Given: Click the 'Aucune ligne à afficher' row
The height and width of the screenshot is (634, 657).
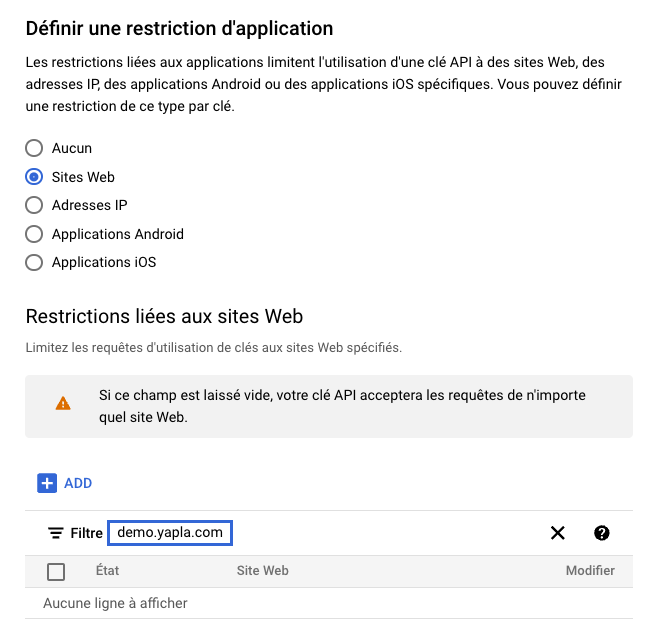Looking at the screenshot, I should coord(115,603).
